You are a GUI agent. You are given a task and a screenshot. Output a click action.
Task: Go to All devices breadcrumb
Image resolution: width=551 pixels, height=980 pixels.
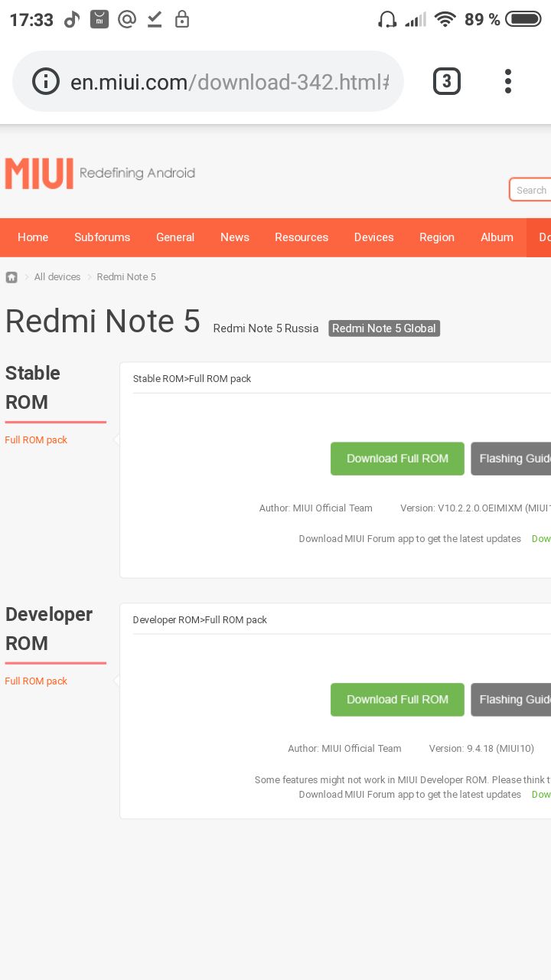point(57,277)
